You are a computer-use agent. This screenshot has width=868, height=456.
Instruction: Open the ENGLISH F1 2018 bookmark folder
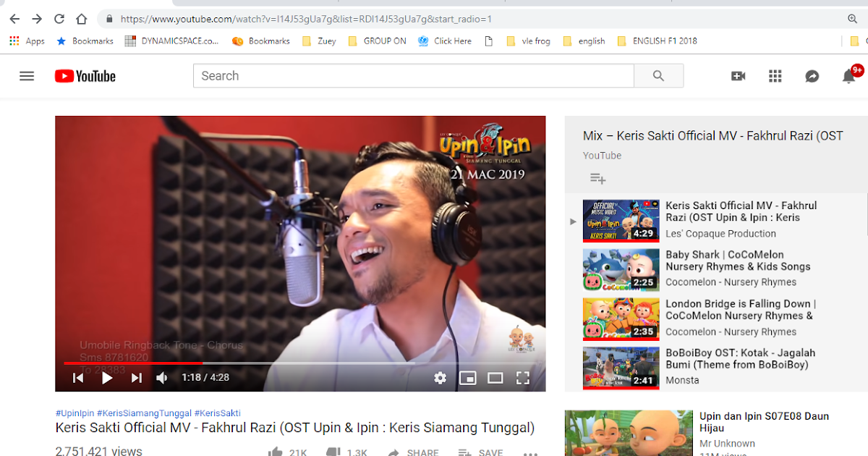tap(657, 41)
